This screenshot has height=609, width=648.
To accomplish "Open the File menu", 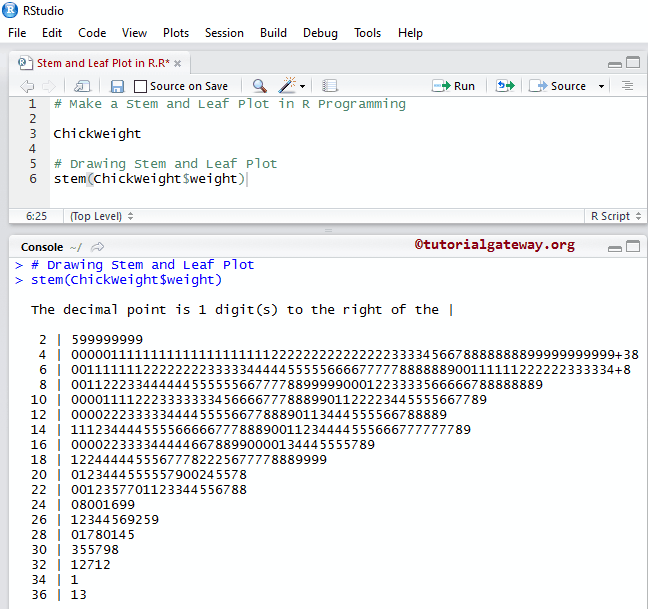I will pos(17,33).
